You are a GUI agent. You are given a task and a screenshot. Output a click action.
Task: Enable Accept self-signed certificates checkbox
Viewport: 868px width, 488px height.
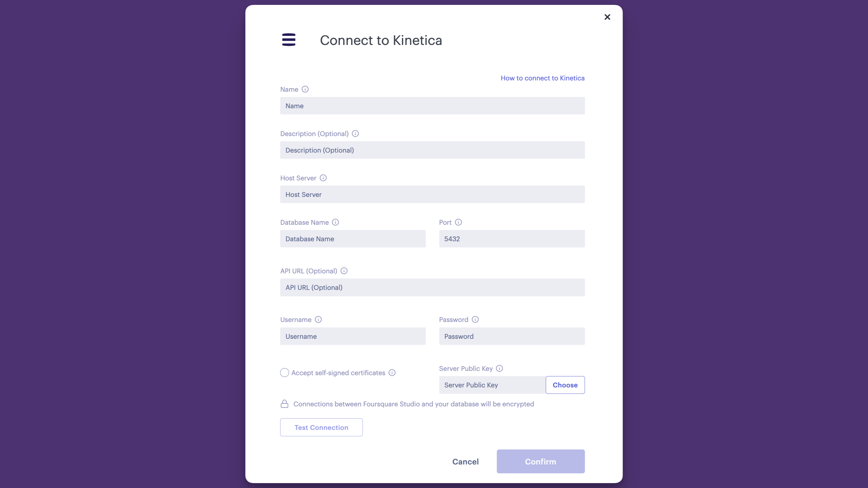point(284,372)
